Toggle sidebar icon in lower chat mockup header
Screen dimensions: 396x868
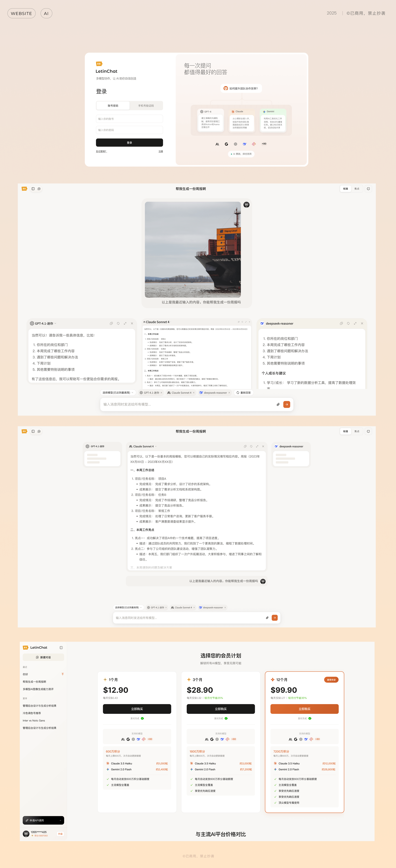[x=33, y=431]
